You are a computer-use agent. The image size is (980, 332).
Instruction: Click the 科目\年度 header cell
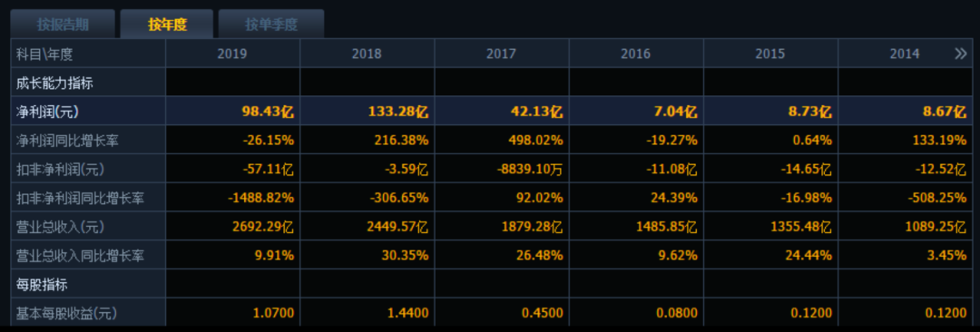coord(44,54)
